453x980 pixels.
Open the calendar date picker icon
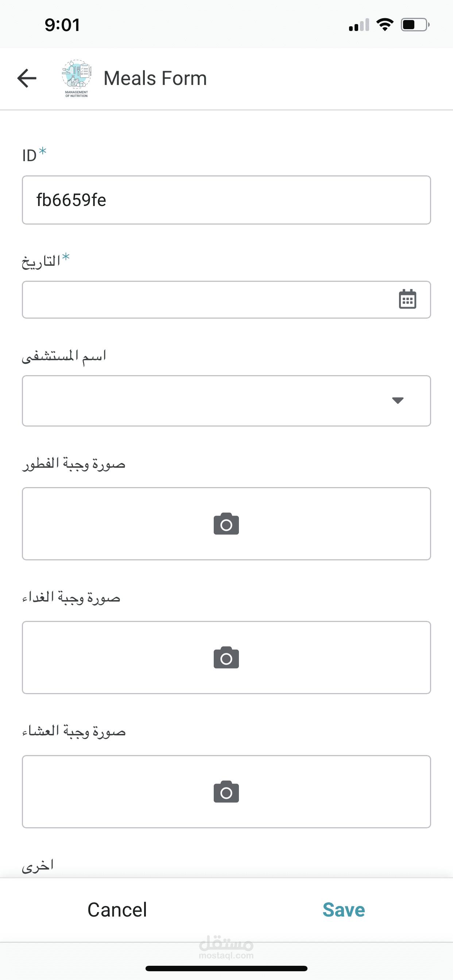point(407,299)
